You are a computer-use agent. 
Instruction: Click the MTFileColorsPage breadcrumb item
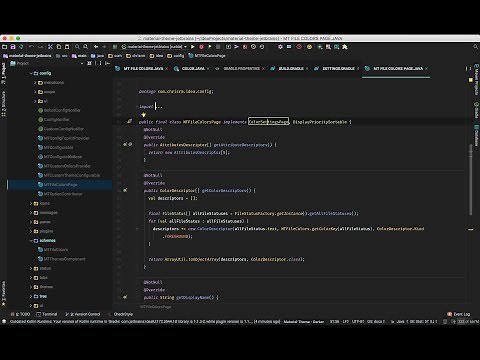click(x=207, y=56)
